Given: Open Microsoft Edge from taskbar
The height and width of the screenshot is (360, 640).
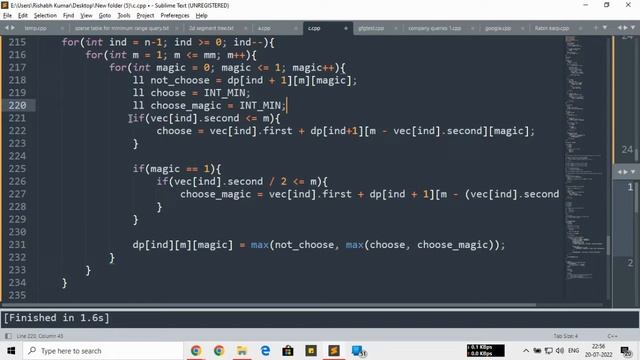Looking at the screenshot, I should pyautogui.click(x=265, y=351).
